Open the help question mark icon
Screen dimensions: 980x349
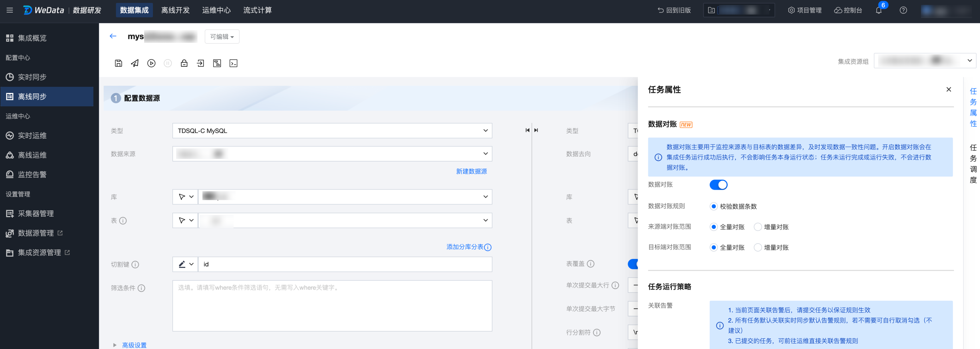point(903,10)
